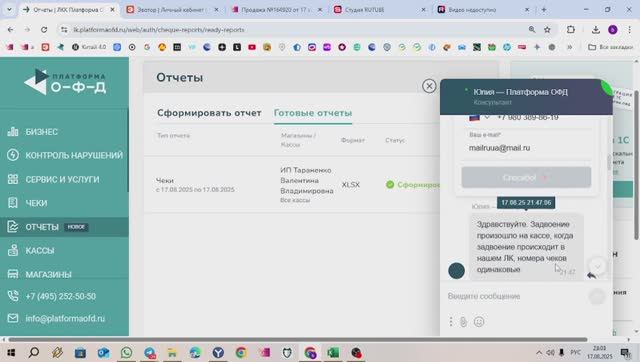This screenshot has height=362, width=640.
Task: Click the Windows Start button
Action: click(11, 353)
